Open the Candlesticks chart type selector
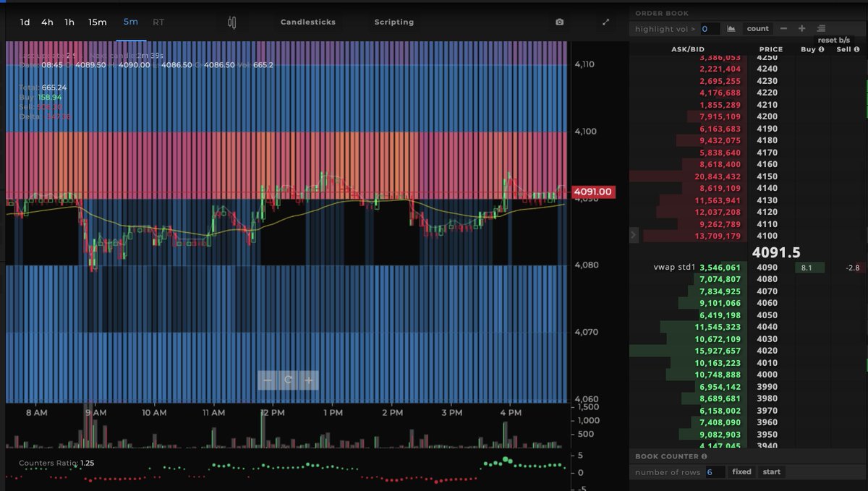Image resolution: width=868 pixels, height=491 pixels. pyautogui.click(x=307, y=22)
